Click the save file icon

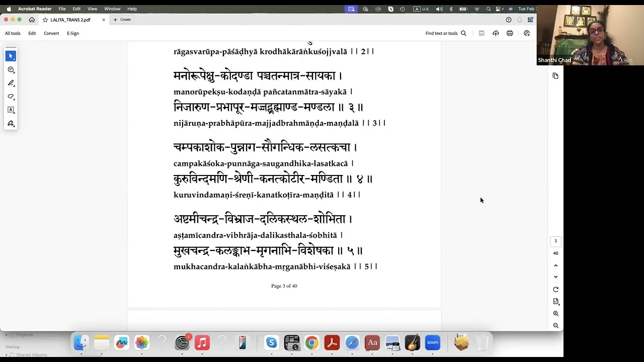pos(481,33)
